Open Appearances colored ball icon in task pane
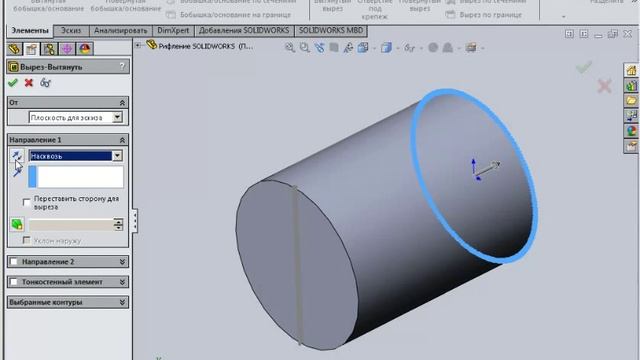The height and width of the screenshot is (360, 640). click(x=631, y=131)
